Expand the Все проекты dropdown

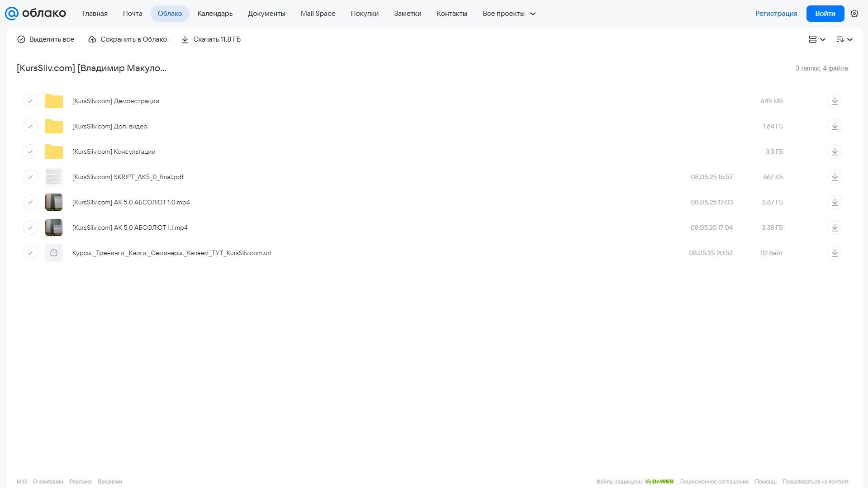click(509, 14)
